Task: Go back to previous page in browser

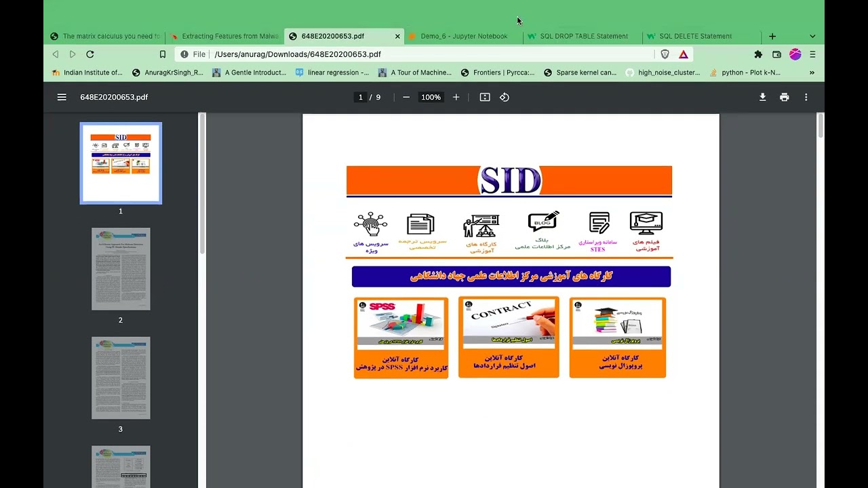Action: tap(56, 54)
